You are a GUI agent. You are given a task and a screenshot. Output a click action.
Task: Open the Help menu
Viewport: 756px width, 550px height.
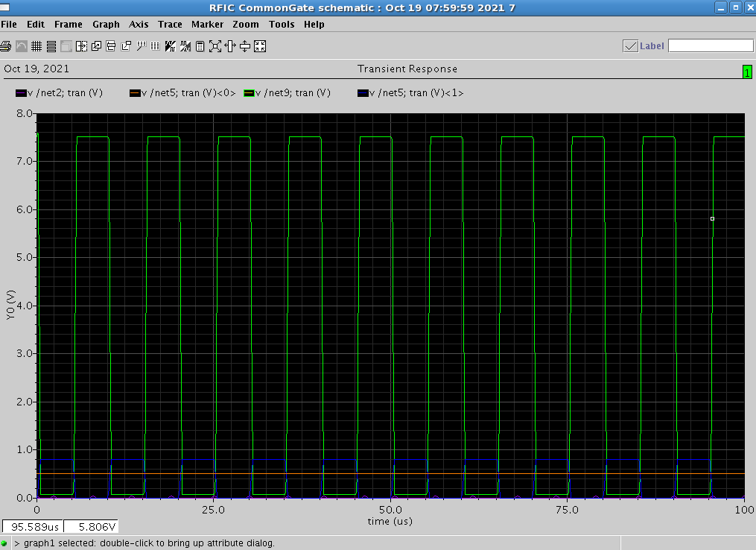tap(314, 24)
